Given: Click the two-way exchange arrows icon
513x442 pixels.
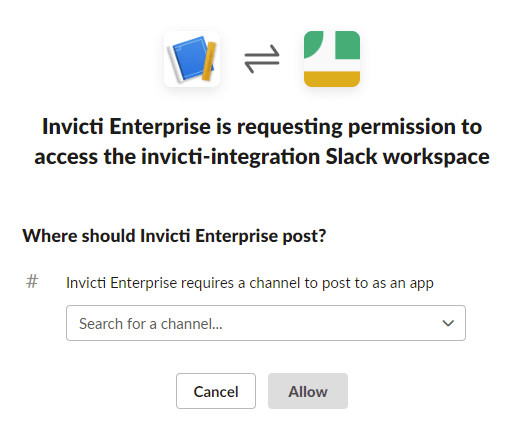Looking at the screenshot, I should click(x=262, y=59).
